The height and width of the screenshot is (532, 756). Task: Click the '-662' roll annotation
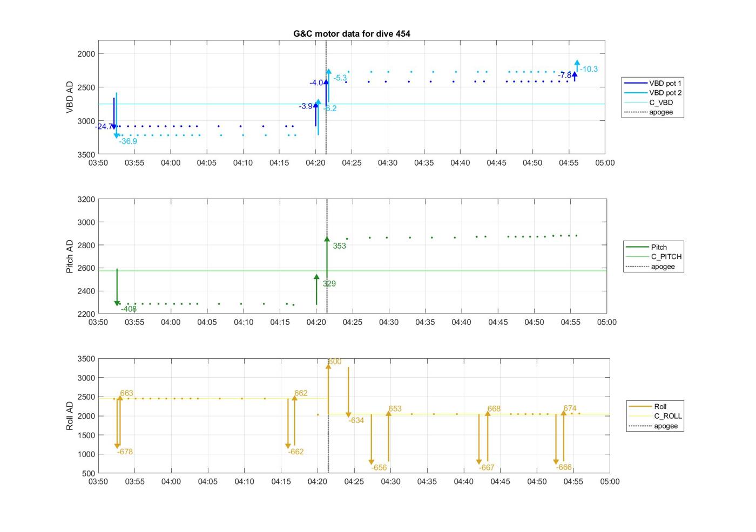[296, 452]
